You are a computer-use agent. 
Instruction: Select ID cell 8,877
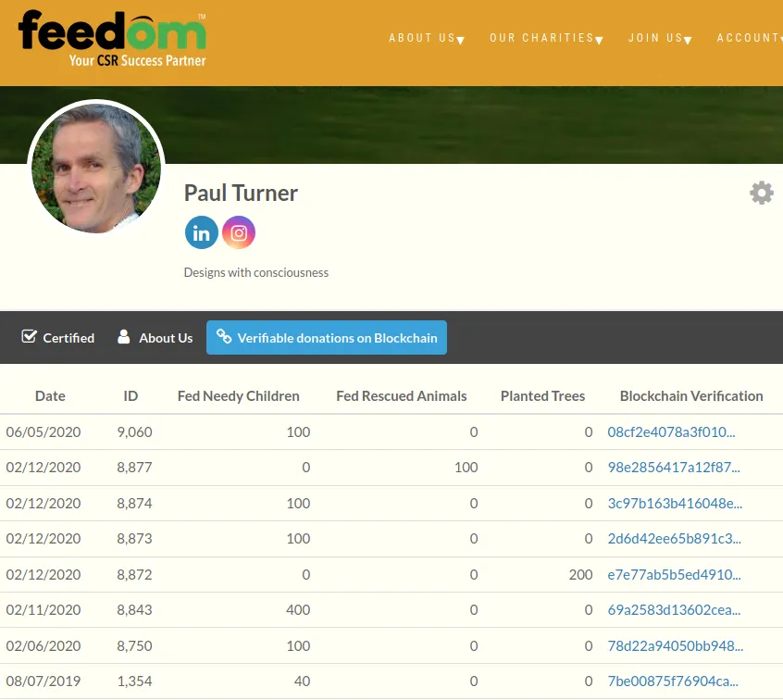click(134, 468)
